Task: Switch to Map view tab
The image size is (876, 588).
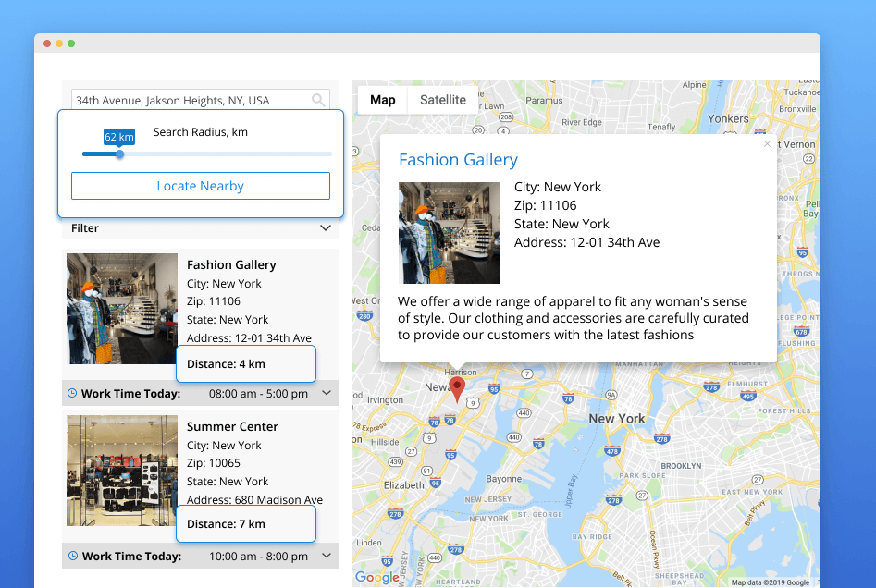Action: (382, 100)
